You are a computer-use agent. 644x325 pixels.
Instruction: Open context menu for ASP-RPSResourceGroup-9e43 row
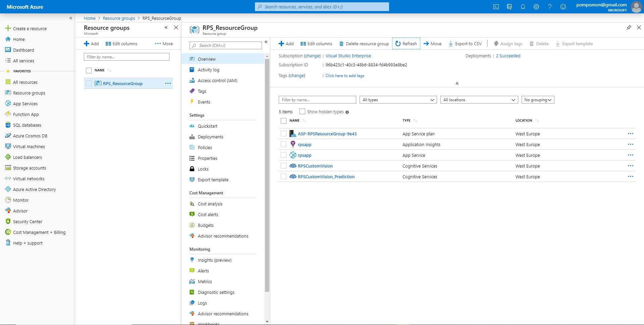631,134
